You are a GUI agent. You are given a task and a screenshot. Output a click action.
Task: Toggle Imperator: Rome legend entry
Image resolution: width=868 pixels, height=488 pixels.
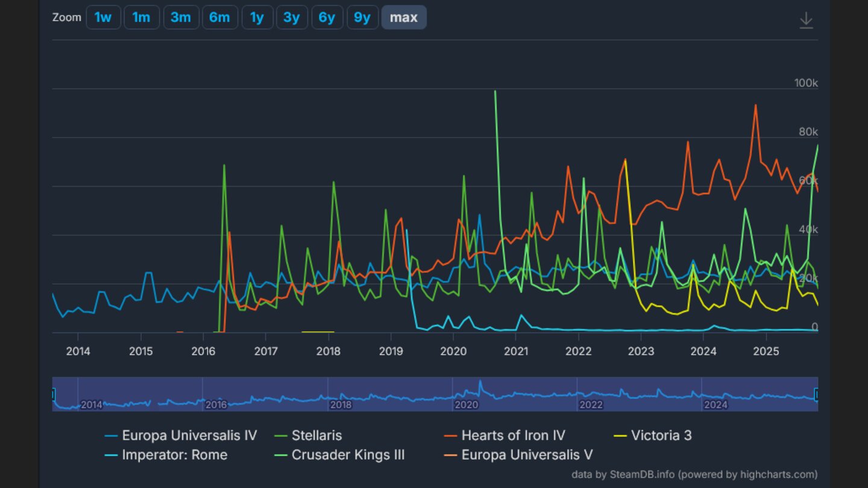(174, 454)
